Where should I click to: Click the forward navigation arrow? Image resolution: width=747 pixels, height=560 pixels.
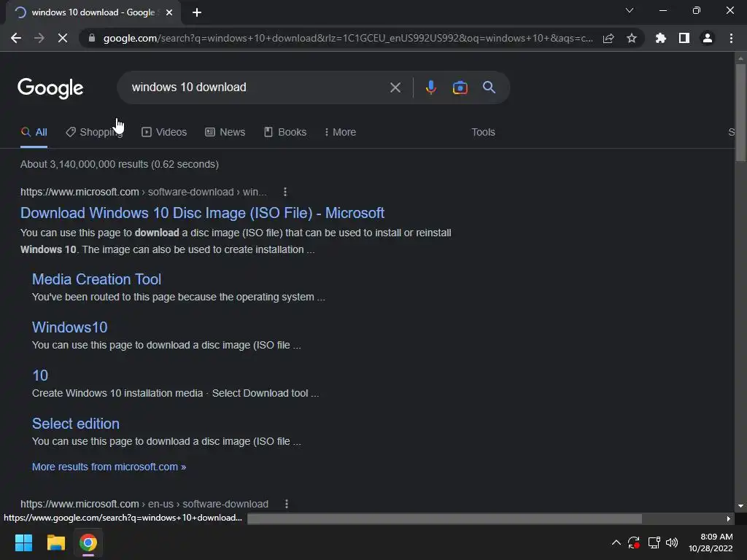pos(39,38)
